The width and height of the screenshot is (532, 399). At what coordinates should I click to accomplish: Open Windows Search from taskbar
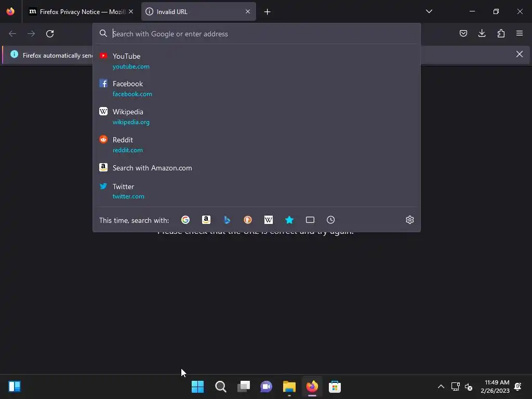tap(220, 387)
